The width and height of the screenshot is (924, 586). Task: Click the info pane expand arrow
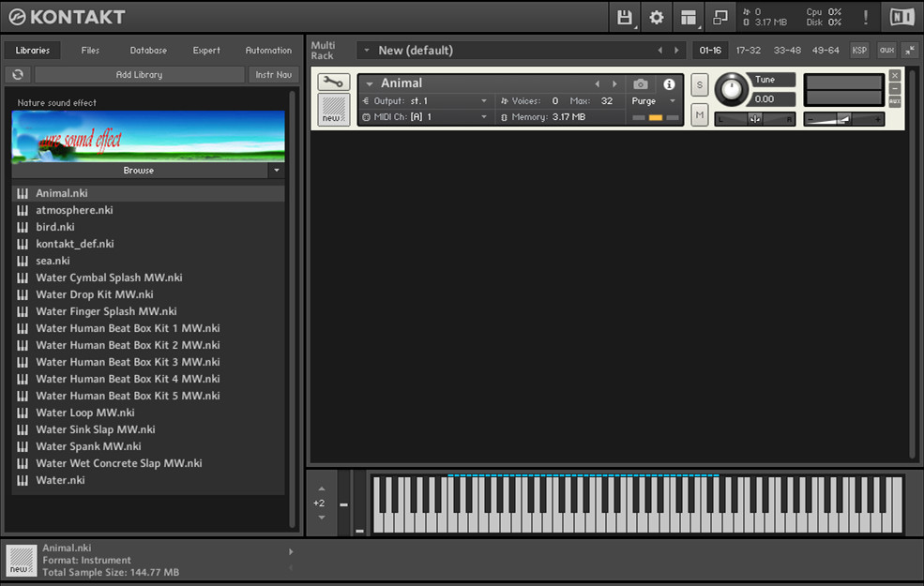pyautogui.click(x=291, y=552)
